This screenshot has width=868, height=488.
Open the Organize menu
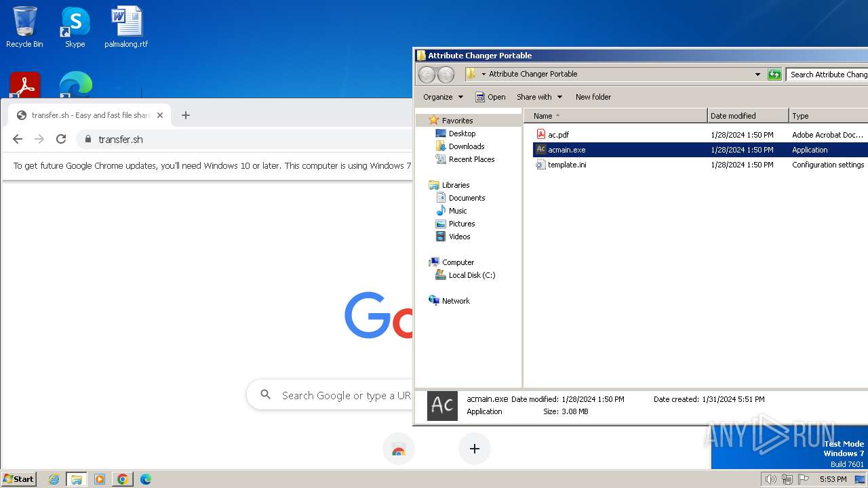(443, 97)
